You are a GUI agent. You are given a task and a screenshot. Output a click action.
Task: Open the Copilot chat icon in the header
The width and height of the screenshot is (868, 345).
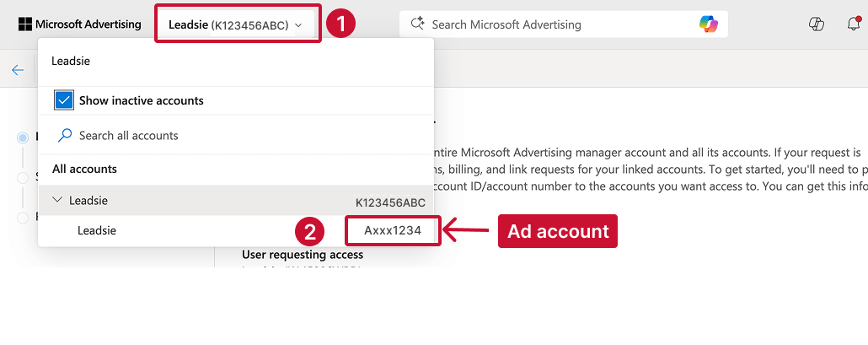[817, 24]
